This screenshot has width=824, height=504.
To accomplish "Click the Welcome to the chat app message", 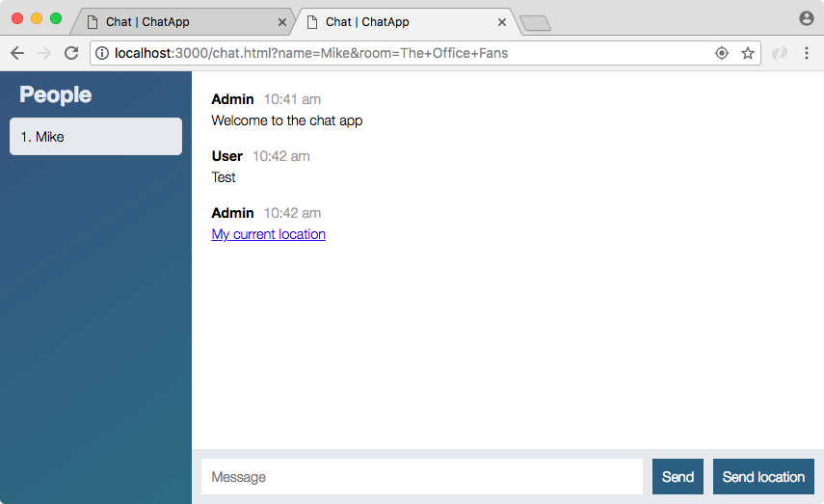I will click(x=287, y=120).
